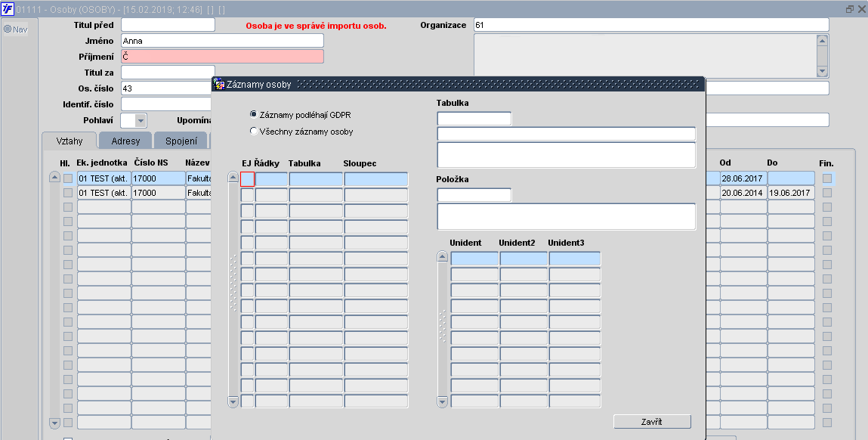Click the Zavřít button
The width and height of the screenshot is (868, 440).
(652, 422)
